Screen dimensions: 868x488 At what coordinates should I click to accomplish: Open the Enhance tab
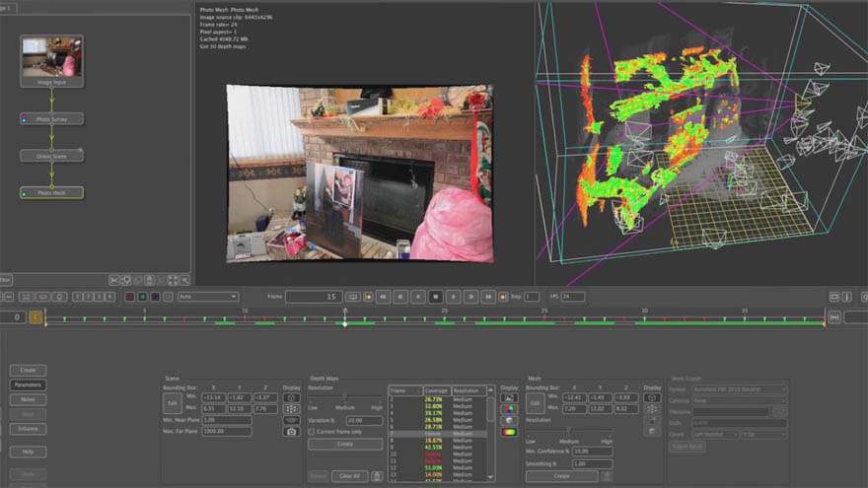[28, 429]
